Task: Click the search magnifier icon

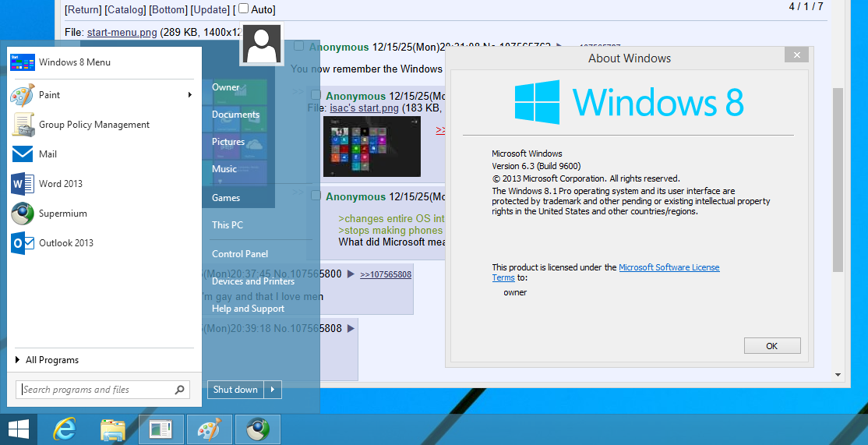Action: tap(179, 390)
